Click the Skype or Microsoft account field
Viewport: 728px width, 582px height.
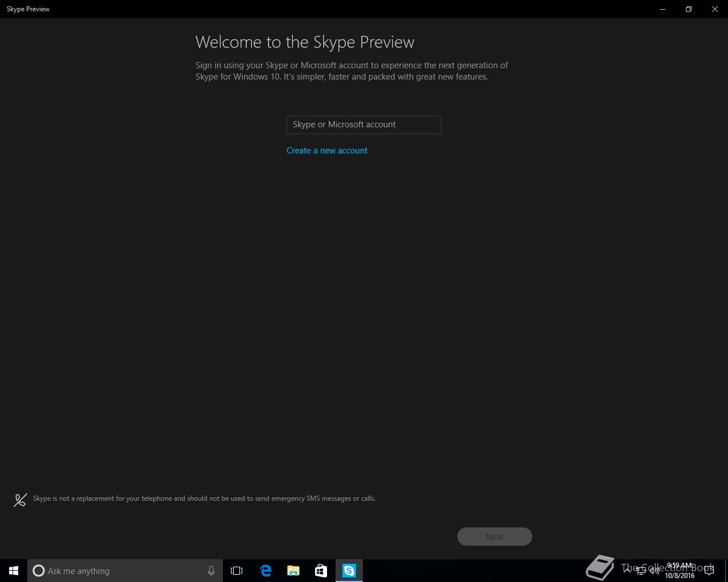click(363, 124)
